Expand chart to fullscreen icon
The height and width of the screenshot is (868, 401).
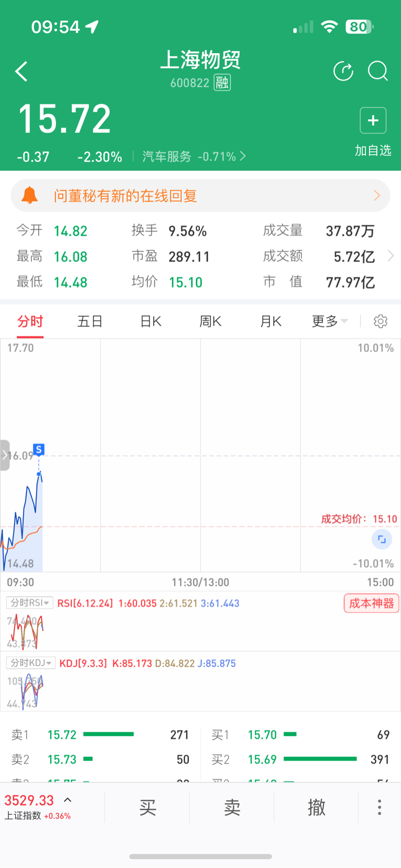point(382,539)
